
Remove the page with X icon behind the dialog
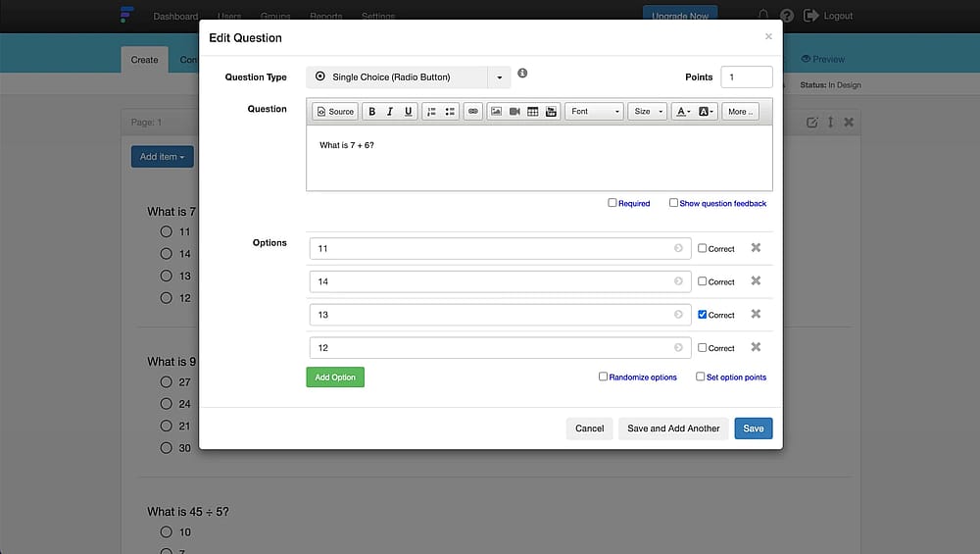(849, 123)
